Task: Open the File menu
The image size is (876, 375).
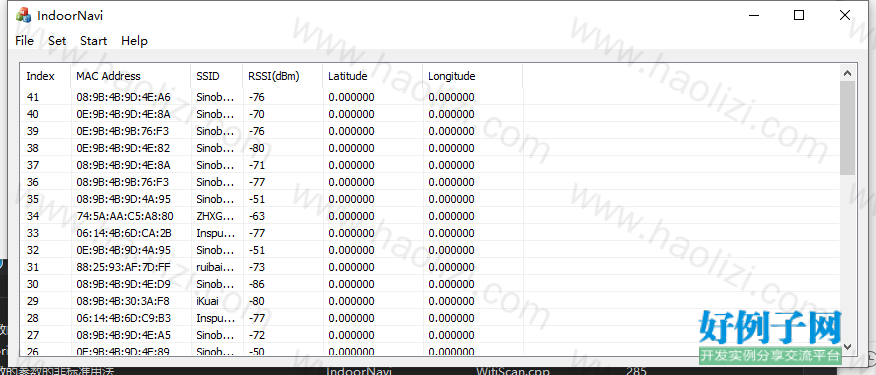Action: click(25, 41)
